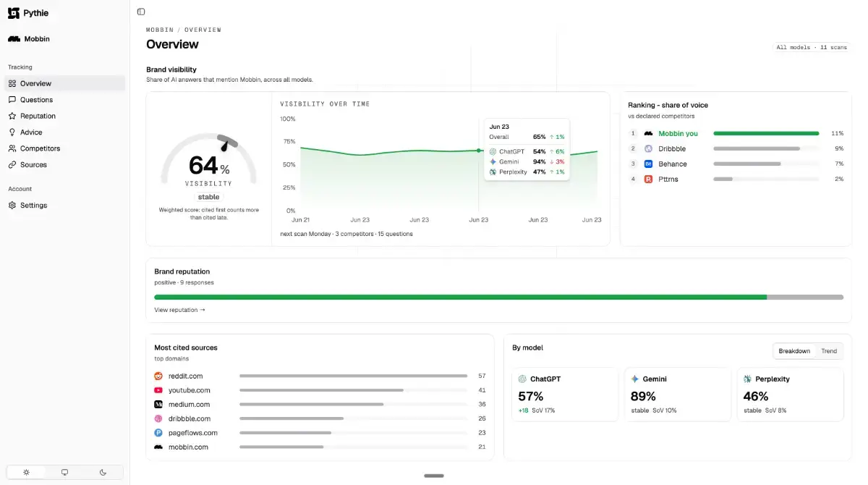The height and width of the screenshot is (485, 868).
Task: Click the Pythie app name
Action: [35, 13]
